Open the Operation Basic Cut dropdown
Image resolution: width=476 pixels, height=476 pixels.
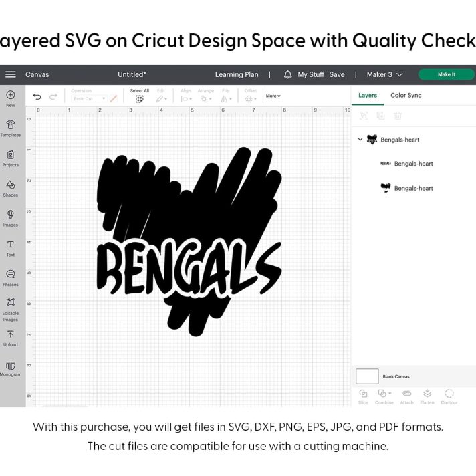click(x=89, y=99)
